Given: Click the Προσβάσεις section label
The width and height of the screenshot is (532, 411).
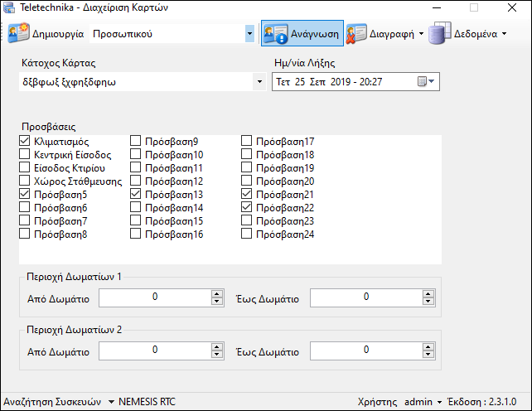Looking at the screenshot, I should (49, 127).
